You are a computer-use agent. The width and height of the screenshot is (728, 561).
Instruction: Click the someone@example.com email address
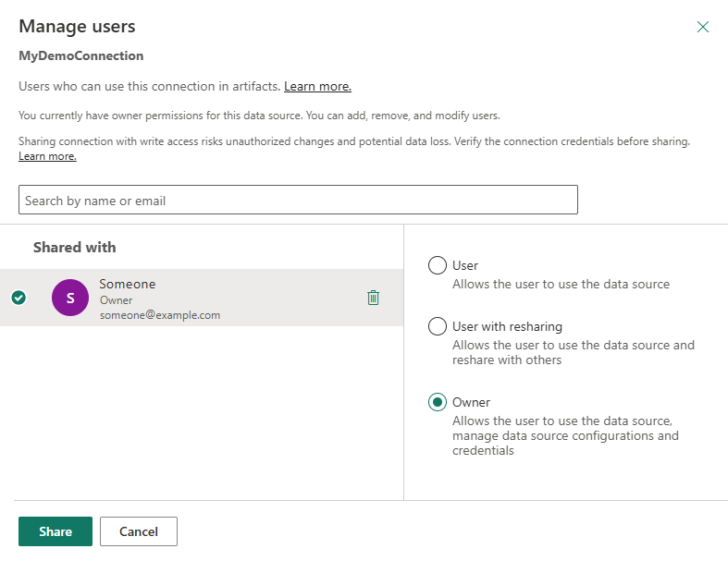tap(160, 315)
